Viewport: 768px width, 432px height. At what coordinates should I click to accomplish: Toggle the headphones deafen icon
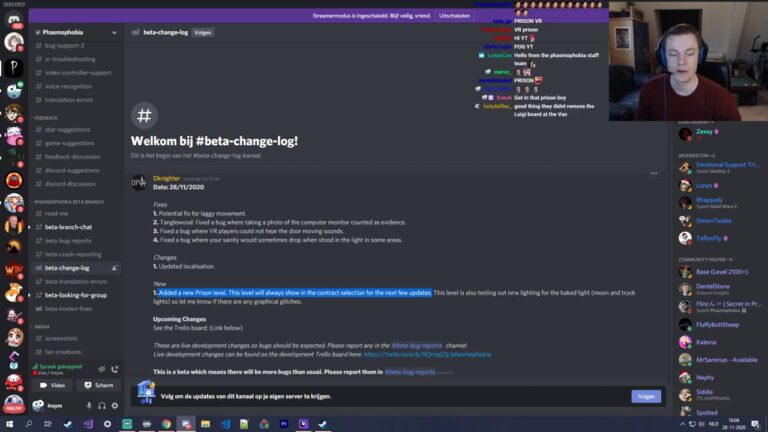[102, 406]
